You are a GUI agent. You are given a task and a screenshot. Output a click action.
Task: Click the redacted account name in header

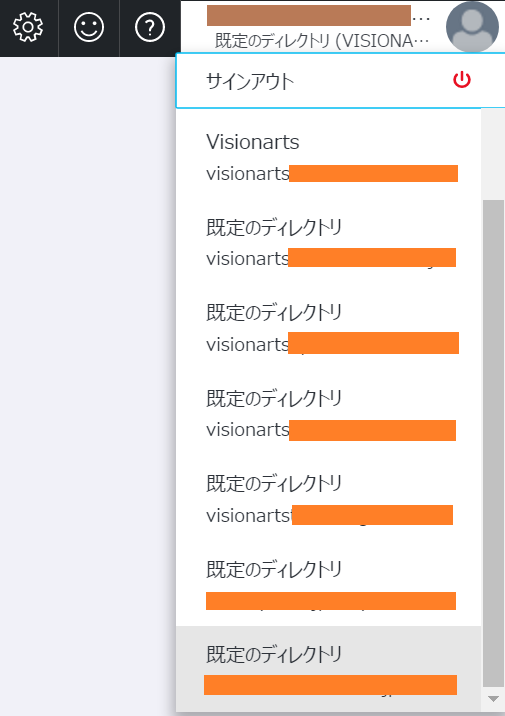[x=309, y=16]
